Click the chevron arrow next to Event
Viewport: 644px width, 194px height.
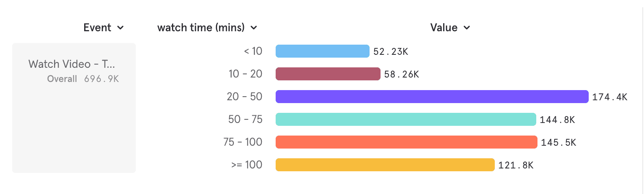click(120, 28)
